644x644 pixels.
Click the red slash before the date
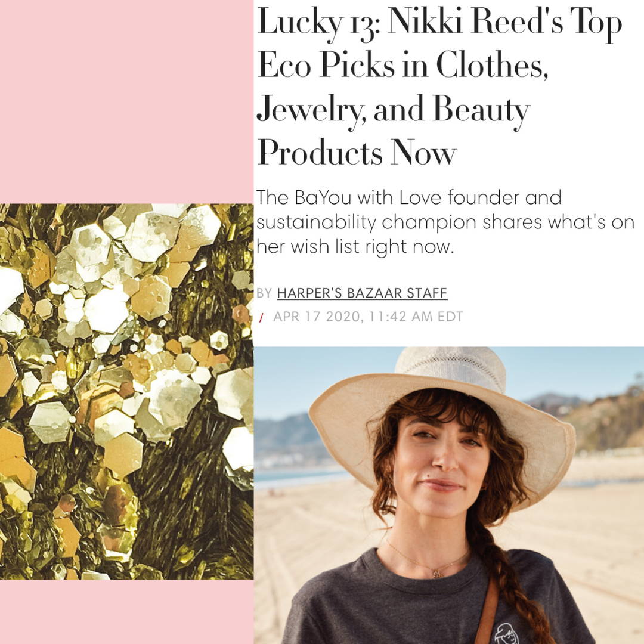pos(261,317)
